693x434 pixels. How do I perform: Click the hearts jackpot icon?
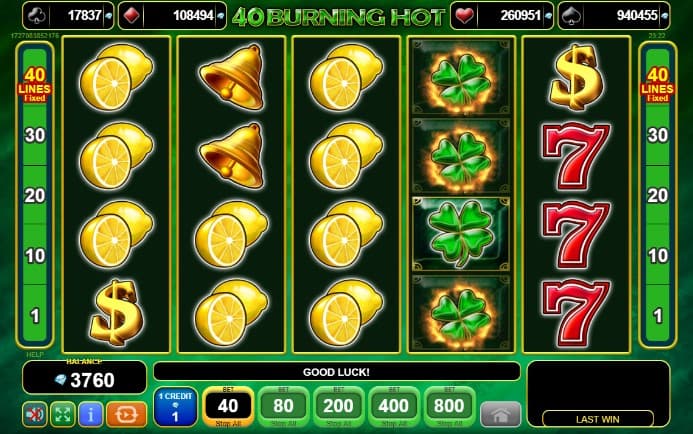click(x=464, y=15)
